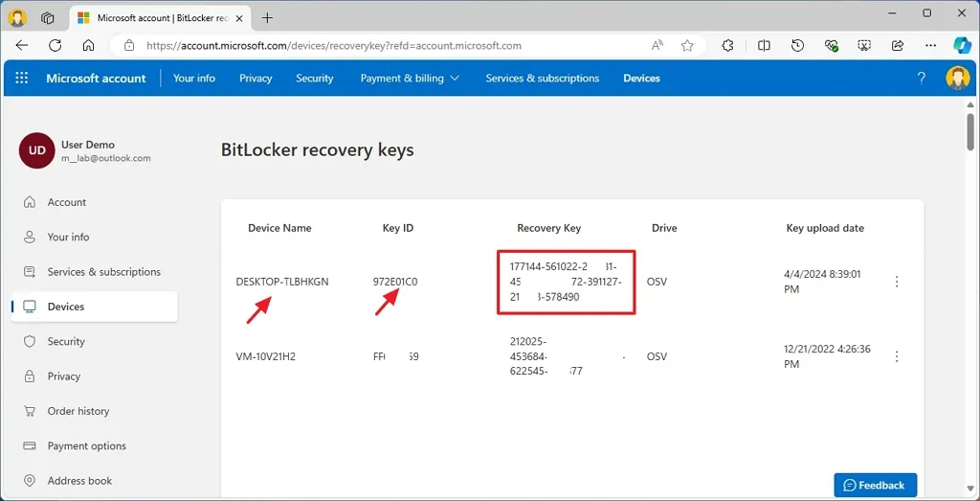Open the Microsoft apps launcher grid
Image resolution: width=980 pixels, height=501 pixels.
pyautogui.click(x=22, y=79)
